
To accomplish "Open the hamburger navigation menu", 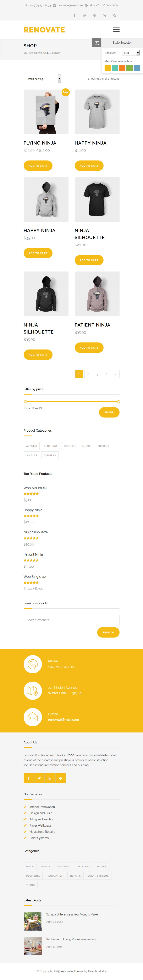I will 116,30.
